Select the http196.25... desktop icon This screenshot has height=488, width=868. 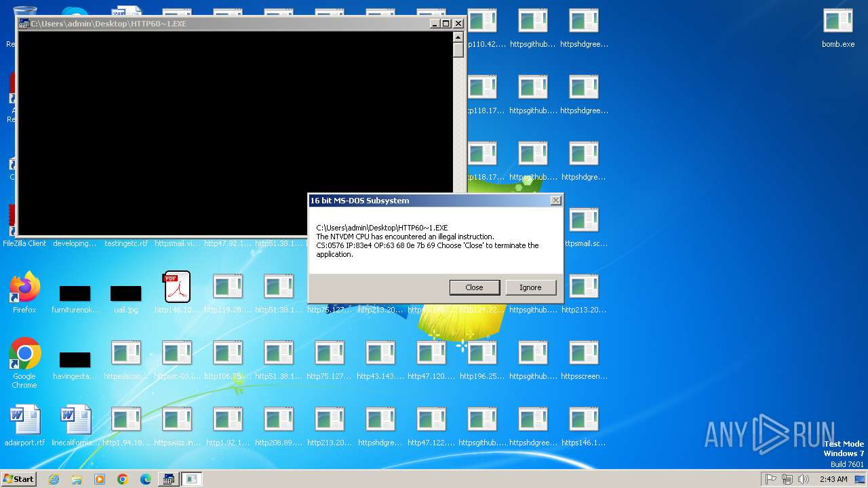(482, 359)
